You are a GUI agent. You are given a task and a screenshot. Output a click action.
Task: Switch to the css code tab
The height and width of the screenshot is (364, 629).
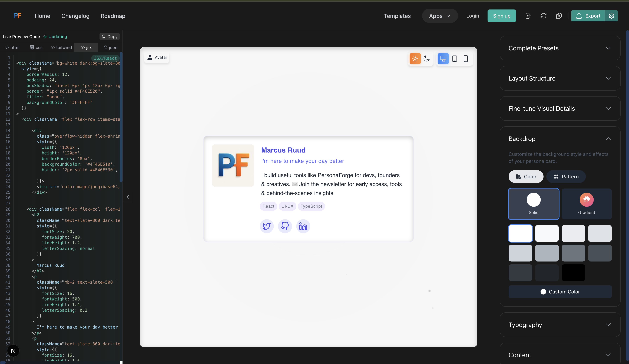pyautogui.click(x=37, y=47)
